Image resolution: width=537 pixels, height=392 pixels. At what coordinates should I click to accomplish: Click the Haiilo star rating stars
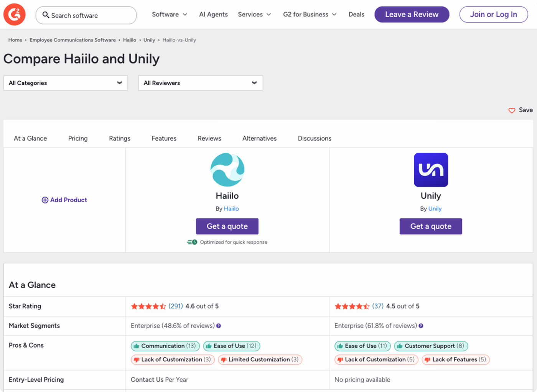[148, 306]
